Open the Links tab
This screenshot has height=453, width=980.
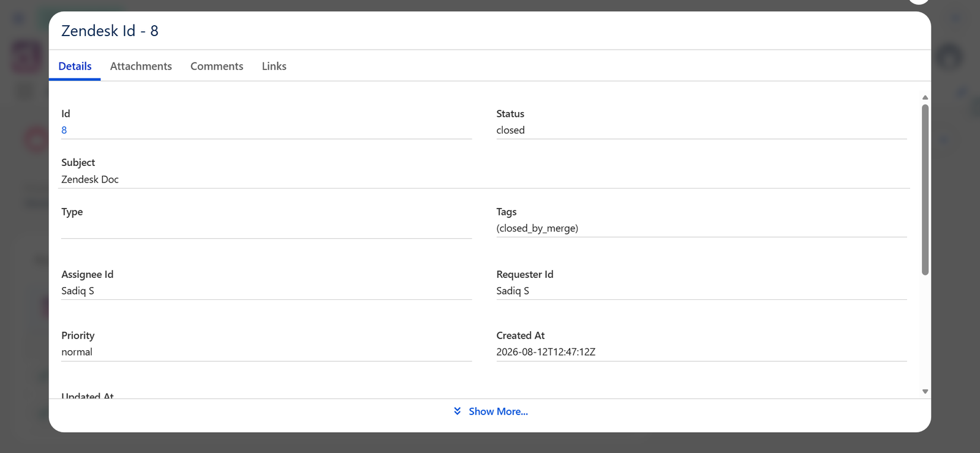pos(274,66)
